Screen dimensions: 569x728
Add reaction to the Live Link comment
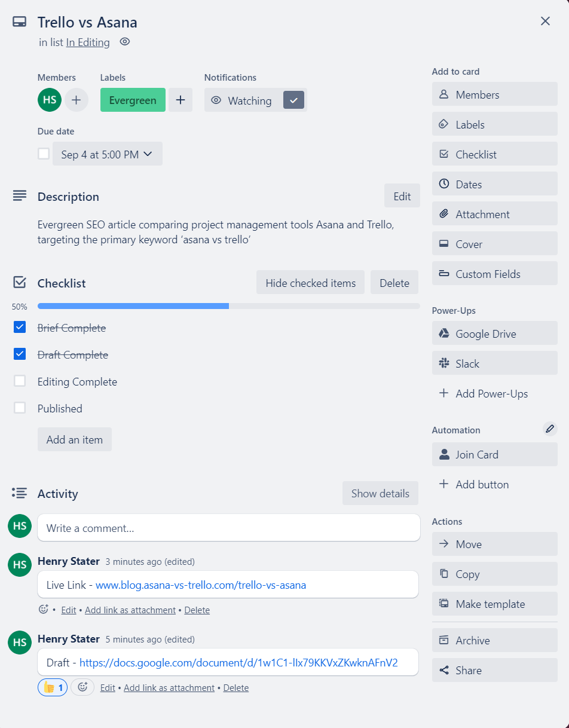click(x=43, y=610)
